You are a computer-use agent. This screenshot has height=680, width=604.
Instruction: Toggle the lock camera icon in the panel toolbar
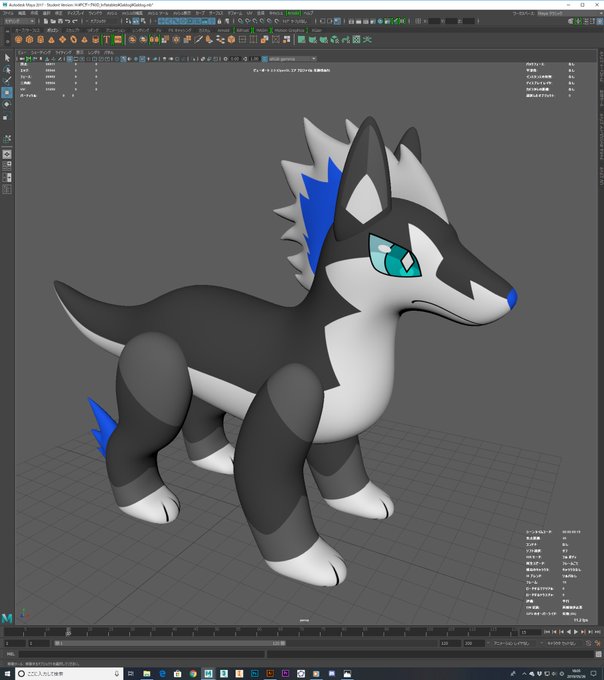pos(28,59)
